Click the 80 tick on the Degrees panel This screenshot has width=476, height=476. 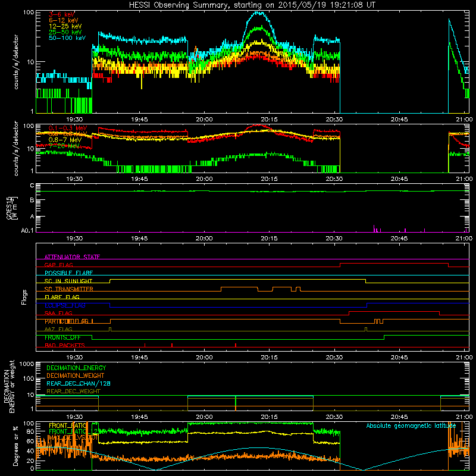30,431
